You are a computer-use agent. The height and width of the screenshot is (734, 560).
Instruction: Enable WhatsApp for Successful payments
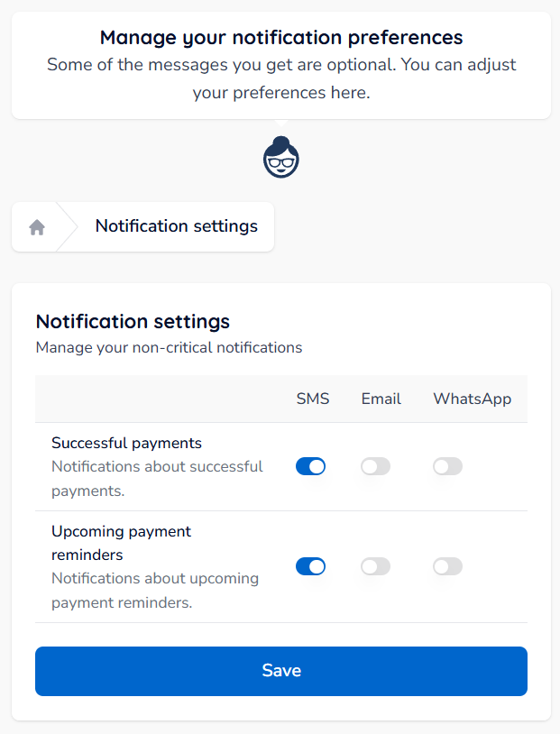(447, 466)
